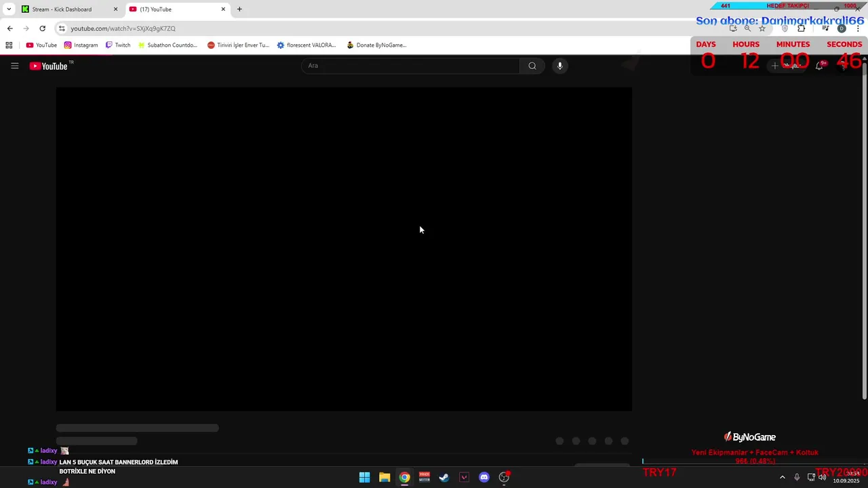Open File Explorer from the taskbar
This screenshot has width=868, height=488.
point(384,477)
